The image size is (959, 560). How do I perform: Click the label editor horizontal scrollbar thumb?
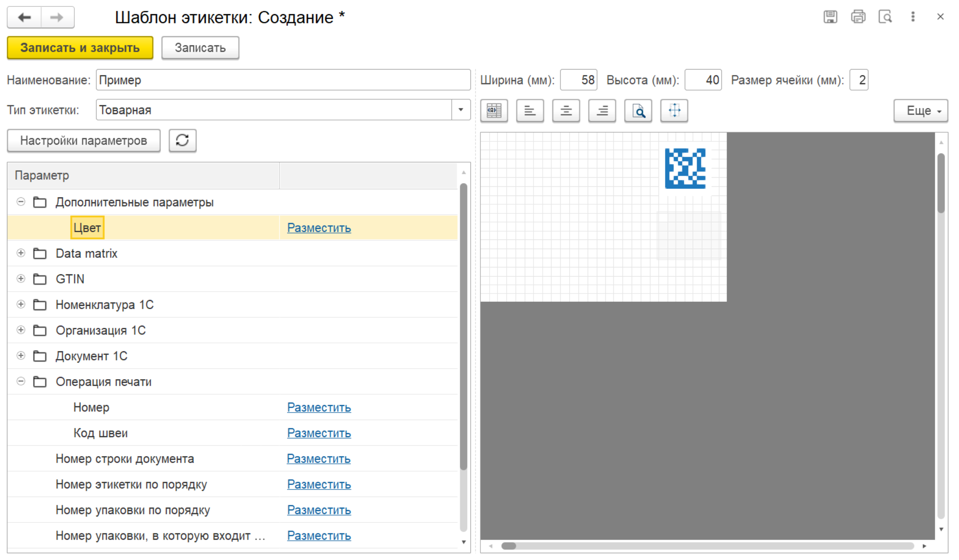(509, 546)
